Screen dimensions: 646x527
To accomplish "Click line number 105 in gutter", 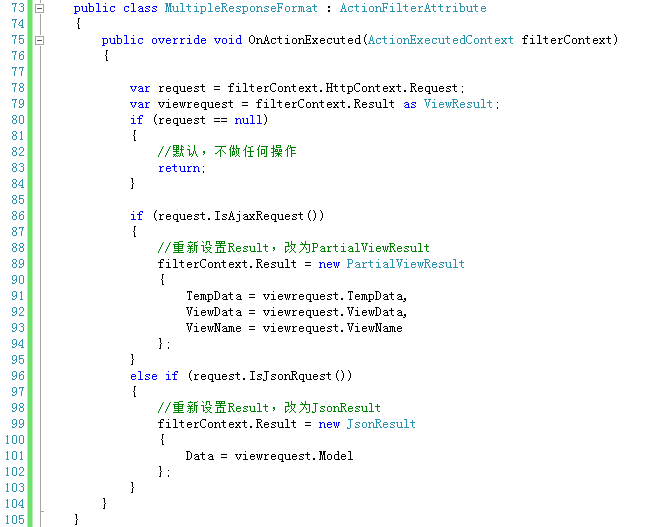I will (15, 520).
